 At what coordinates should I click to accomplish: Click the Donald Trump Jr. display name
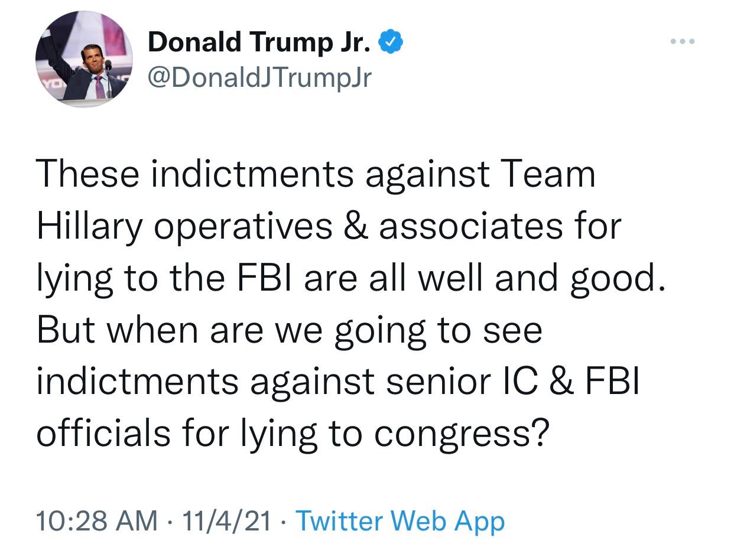click(x=259, y=43)
